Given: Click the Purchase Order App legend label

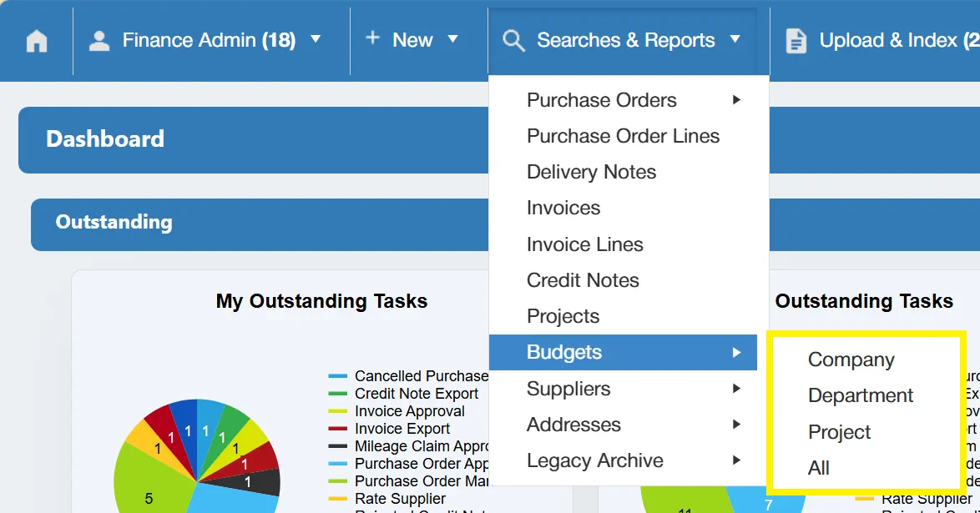Looking at the screenshot, I should tap(422, 464).
